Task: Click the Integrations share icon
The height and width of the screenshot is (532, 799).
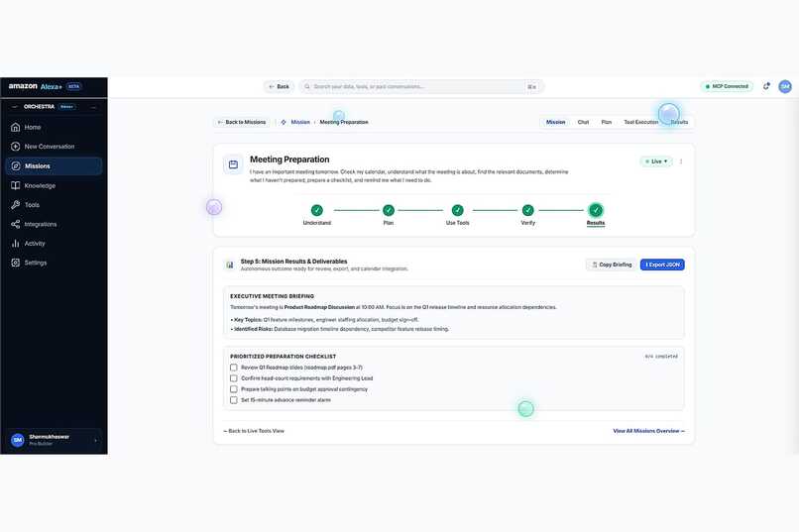Action: click(x=15, y=224)
